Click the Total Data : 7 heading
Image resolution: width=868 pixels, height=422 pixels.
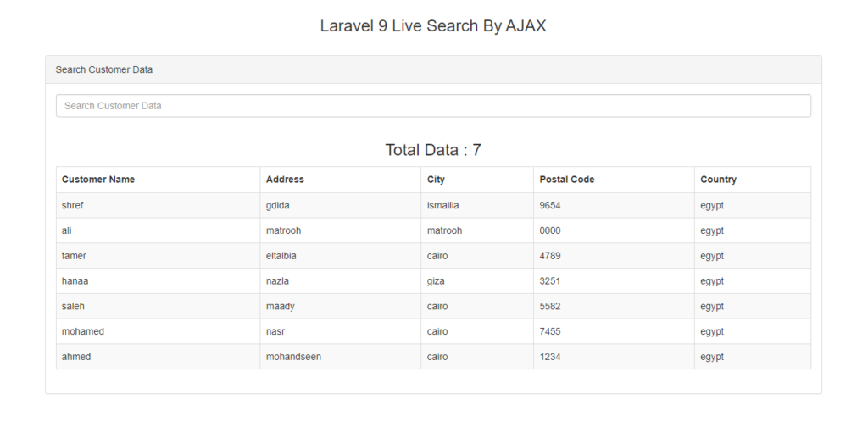point(433,150)
